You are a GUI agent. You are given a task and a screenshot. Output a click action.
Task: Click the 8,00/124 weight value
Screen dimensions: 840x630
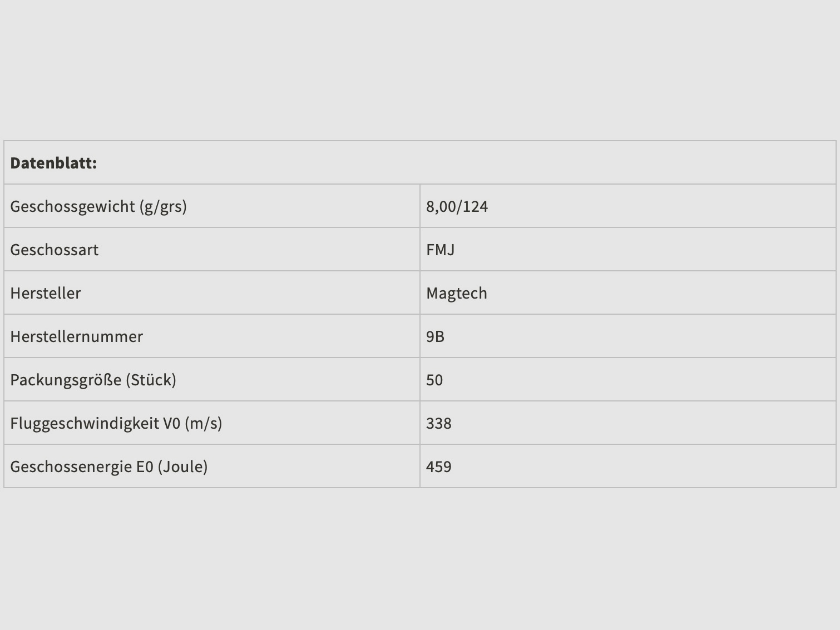point(457,206)
